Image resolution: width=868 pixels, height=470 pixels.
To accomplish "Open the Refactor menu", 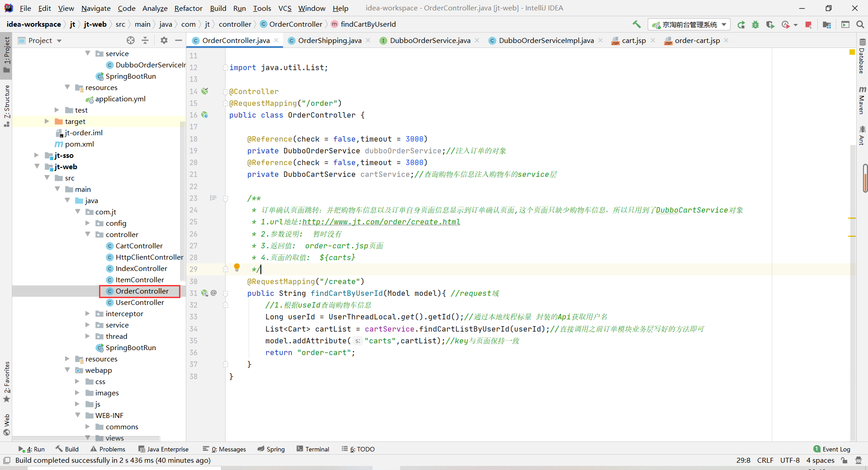I will pos(189,8).
